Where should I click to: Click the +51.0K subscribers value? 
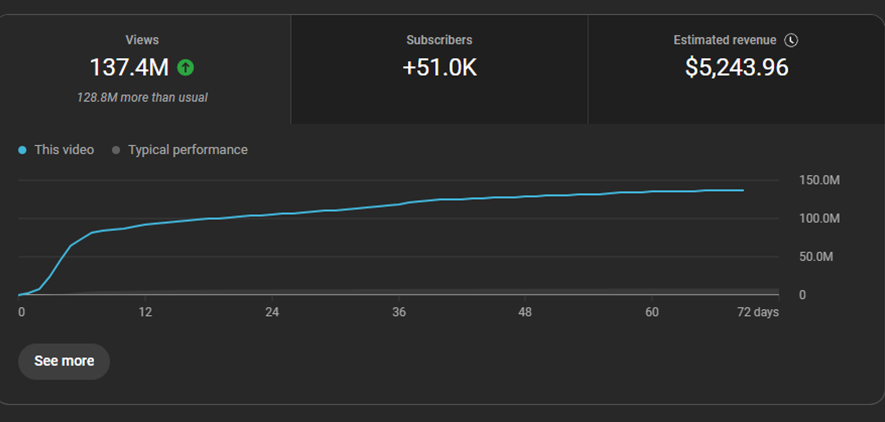pyautogui.click(x=439, y=68)
